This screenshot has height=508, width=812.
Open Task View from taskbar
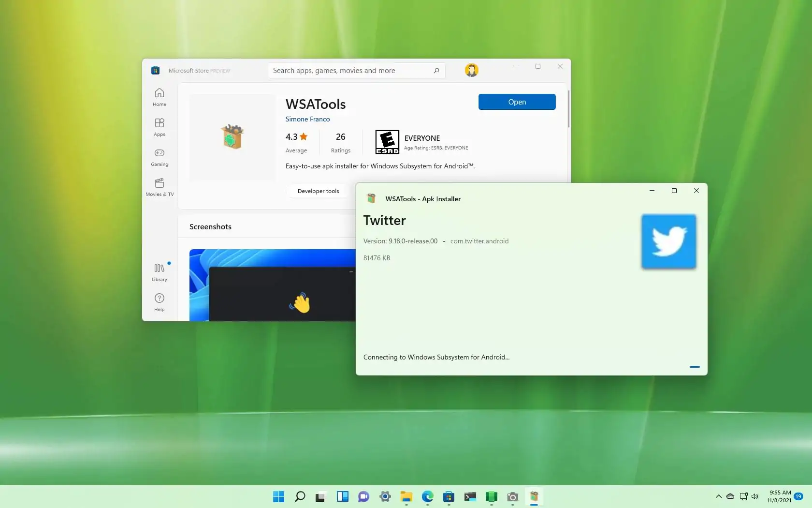(321, 496)
